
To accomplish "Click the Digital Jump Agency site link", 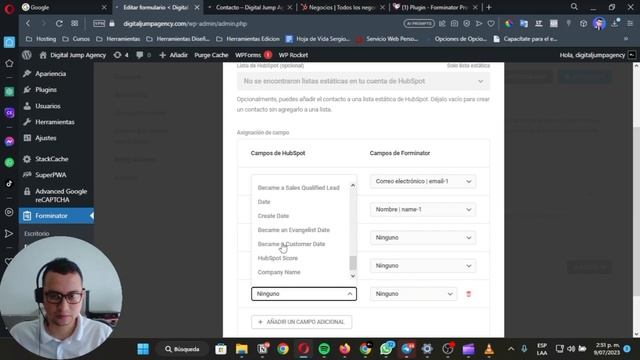I will tap(73, 55).
